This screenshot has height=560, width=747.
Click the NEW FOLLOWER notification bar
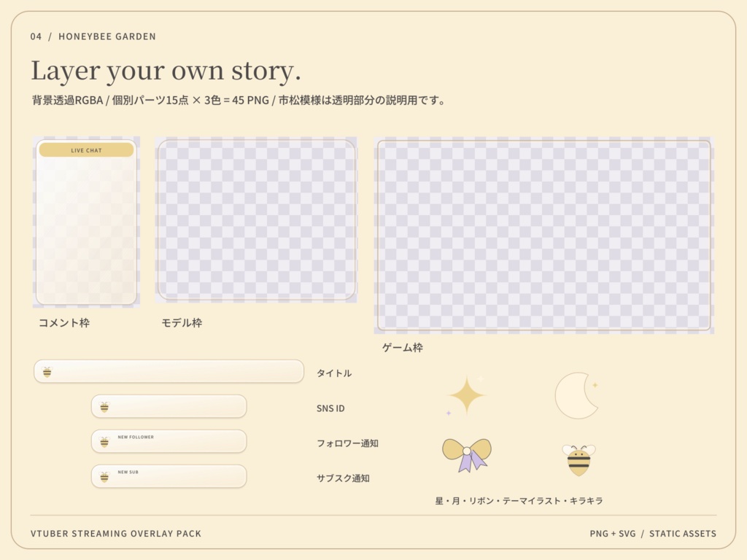click(169, 441)
